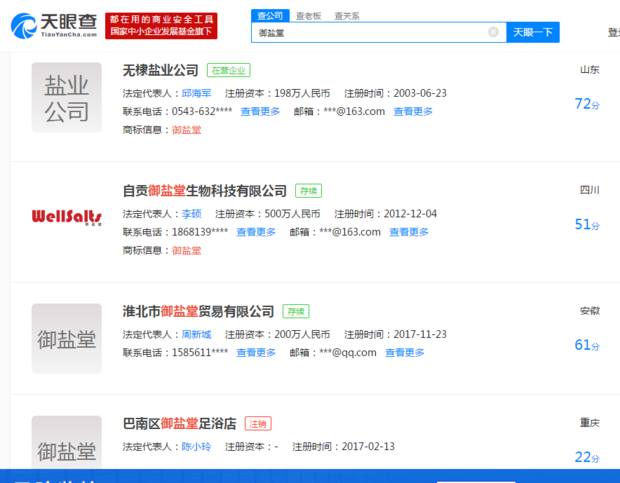
Task: Open legal representative 李硕
Action: click(x=191, y=214)
